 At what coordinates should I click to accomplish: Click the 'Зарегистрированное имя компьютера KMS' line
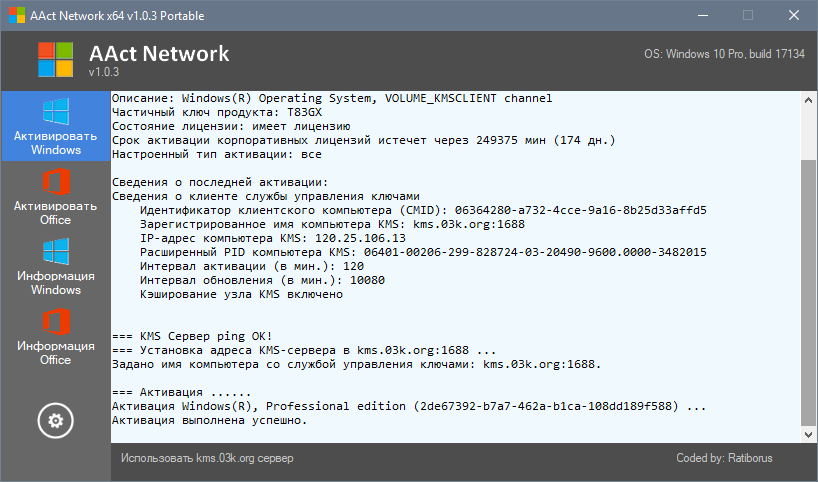coord(332,225)
